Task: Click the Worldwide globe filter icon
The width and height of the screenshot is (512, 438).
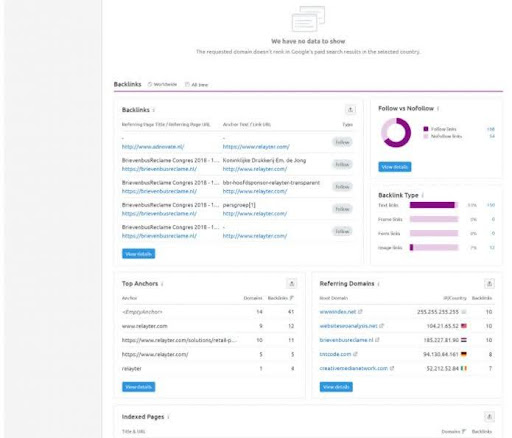Action: [150, 84]
